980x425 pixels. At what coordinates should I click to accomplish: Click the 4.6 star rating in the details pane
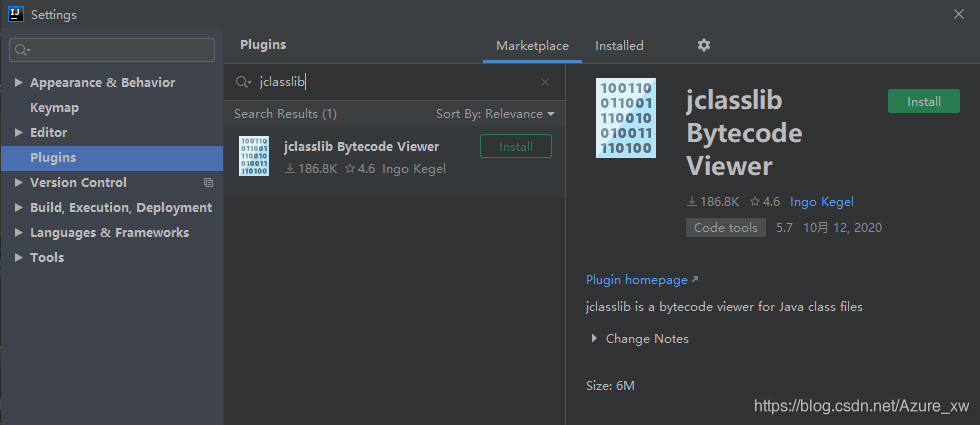(x=765, y=202)
